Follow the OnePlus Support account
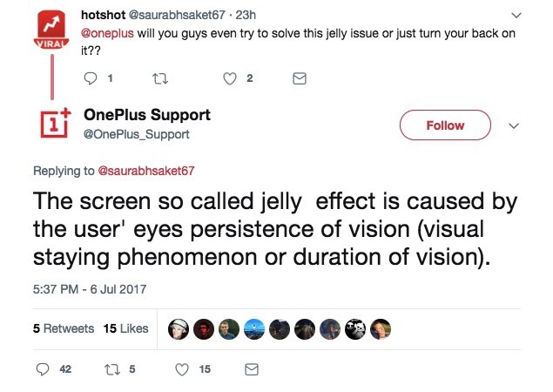553x392 pixels. [445, 125]
